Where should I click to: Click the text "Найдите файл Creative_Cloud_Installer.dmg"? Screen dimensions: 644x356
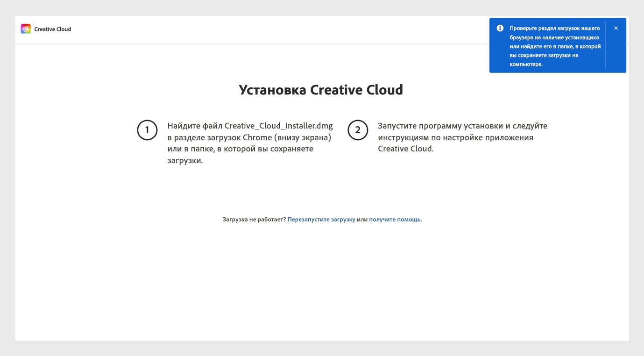(x=250, y=126)
